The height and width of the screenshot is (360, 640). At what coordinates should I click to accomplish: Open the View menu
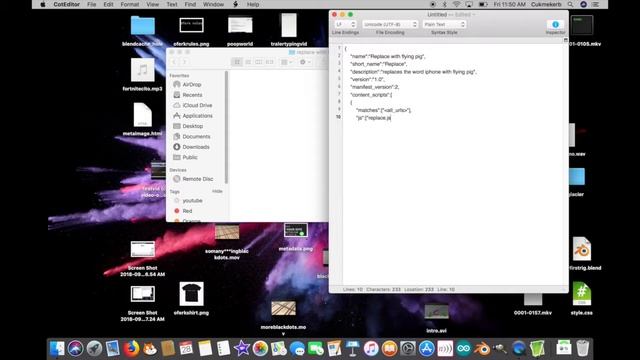(153, 4)
